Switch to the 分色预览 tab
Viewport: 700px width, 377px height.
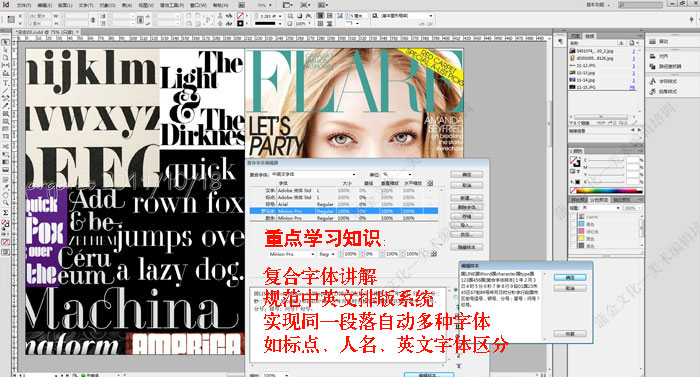599,200
